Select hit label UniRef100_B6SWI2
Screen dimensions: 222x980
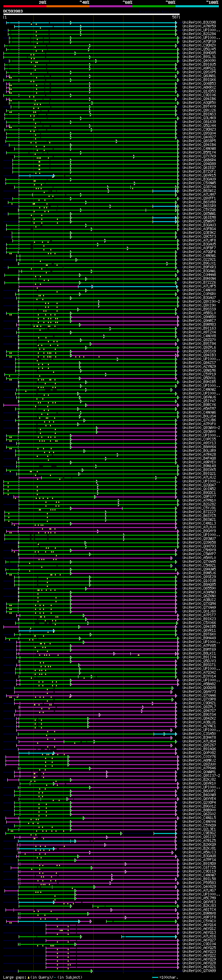(x=199, y=191)
